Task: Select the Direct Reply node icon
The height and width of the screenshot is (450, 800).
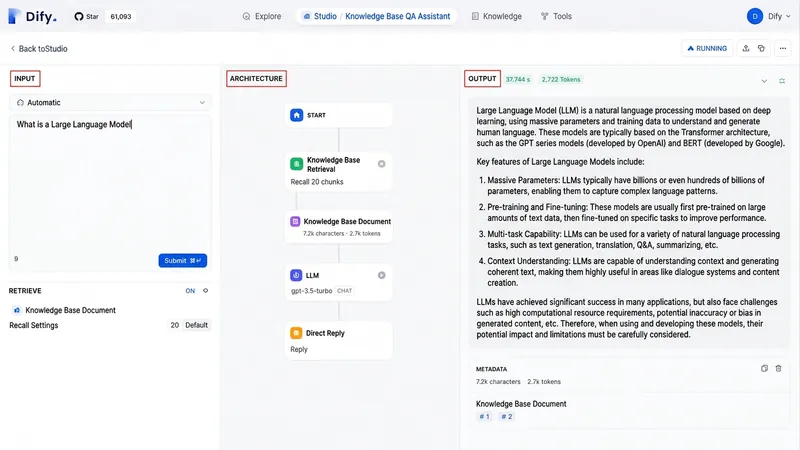Action: [296, 333]
